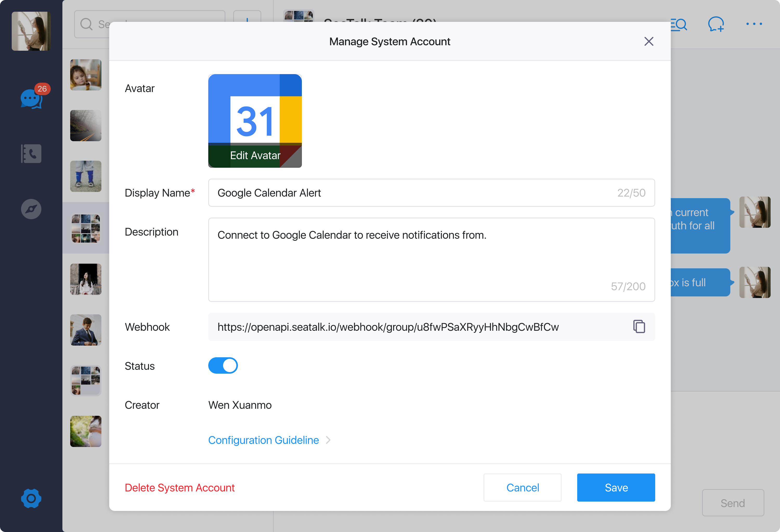Copy the webhook URL
Screen dimensions: 780x532
pyautogui.click(x=639, y=327)
